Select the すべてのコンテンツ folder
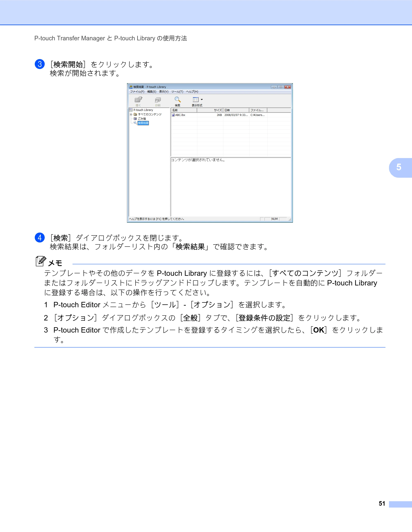 [150, 114]
